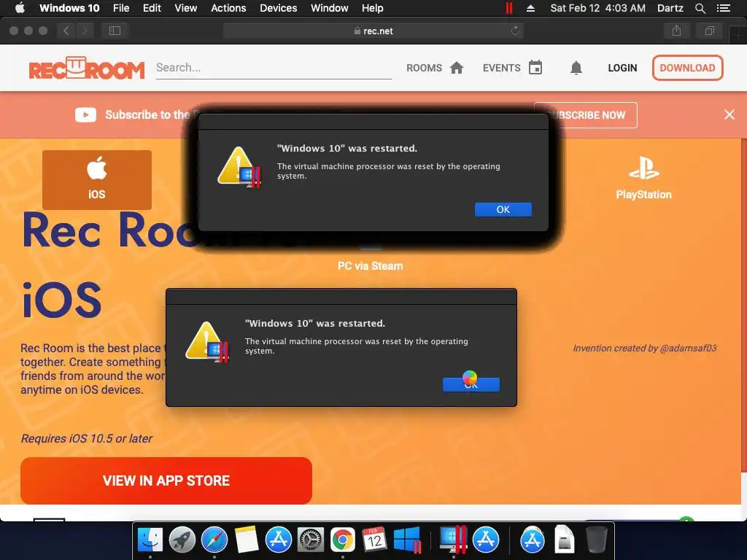
Task: Open the Apple menu
Action: [x=20, y=8]
